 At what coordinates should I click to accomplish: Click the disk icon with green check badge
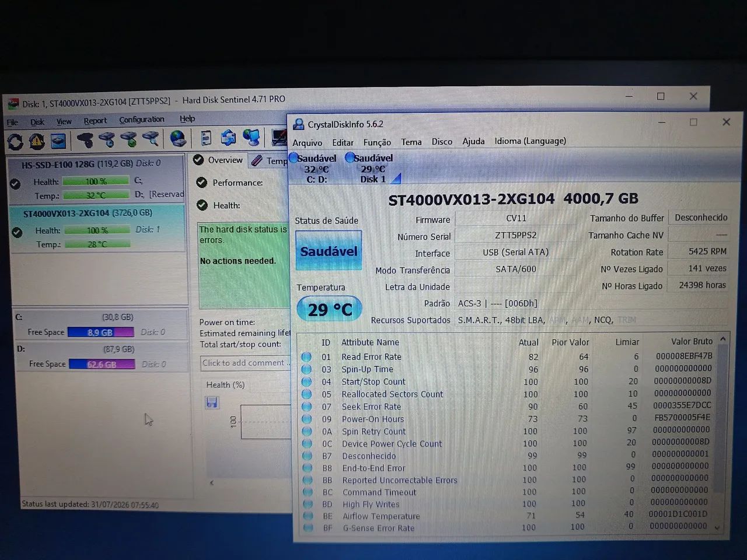tap(128, 139)
